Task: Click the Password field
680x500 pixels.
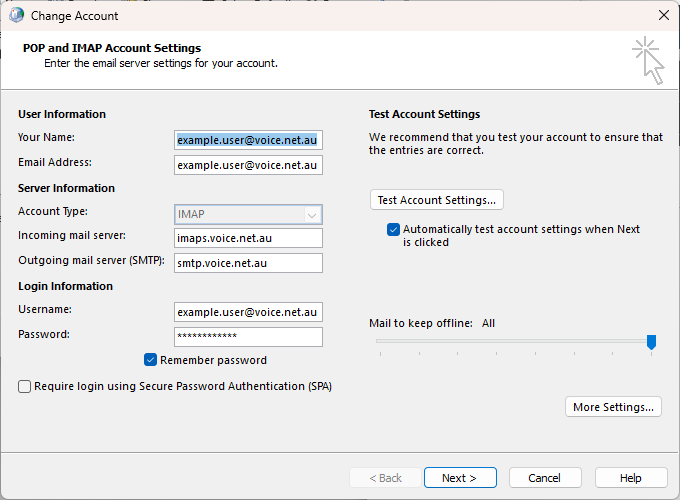Action: click(247, 337)
